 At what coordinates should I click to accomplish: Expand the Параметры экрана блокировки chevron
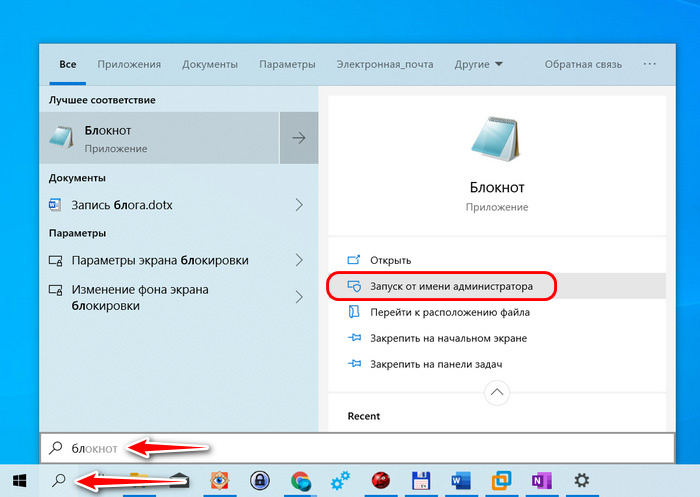(x=299, y=260)
